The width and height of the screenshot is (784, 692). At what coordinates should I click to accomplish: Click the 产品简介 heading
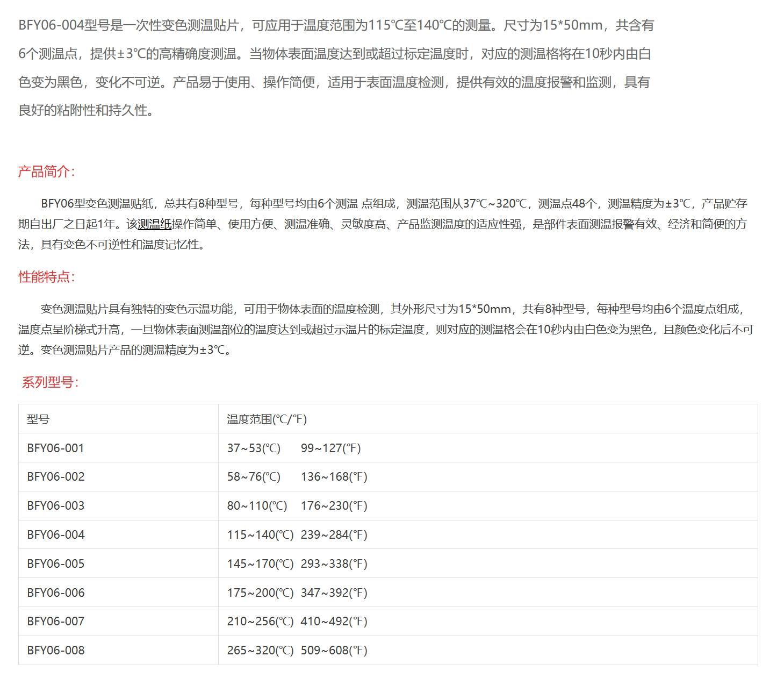47,172
